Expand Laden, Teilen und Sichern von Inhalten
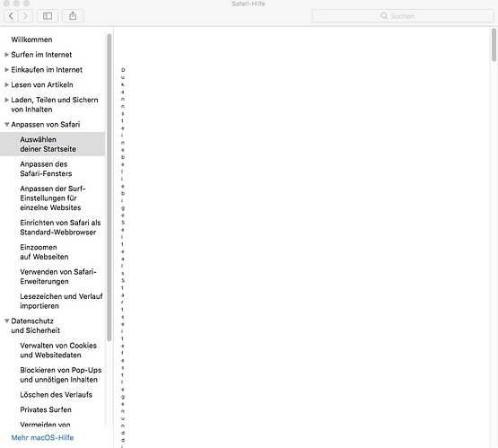The height and width of the screenshot is (448, 498). tap(6, 100)
